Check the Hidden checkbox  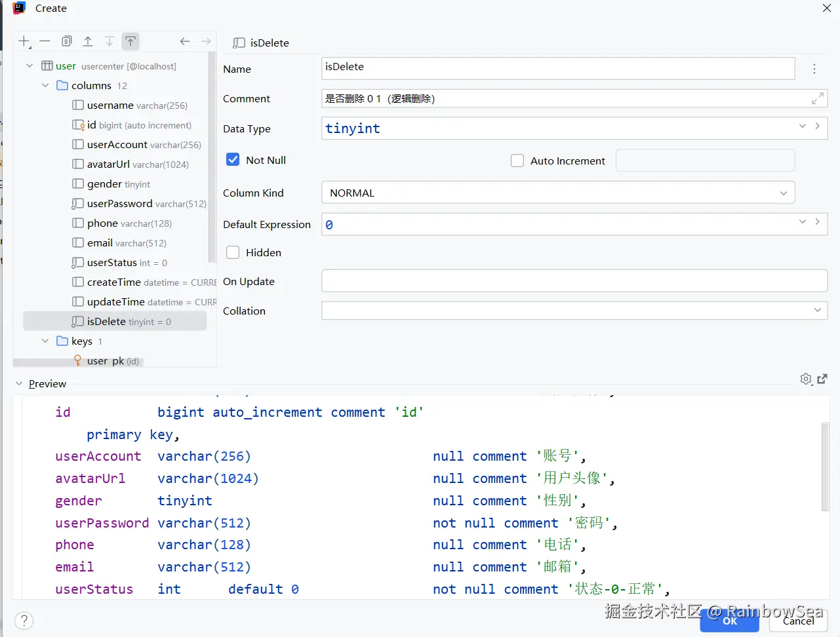click(233, 252)
